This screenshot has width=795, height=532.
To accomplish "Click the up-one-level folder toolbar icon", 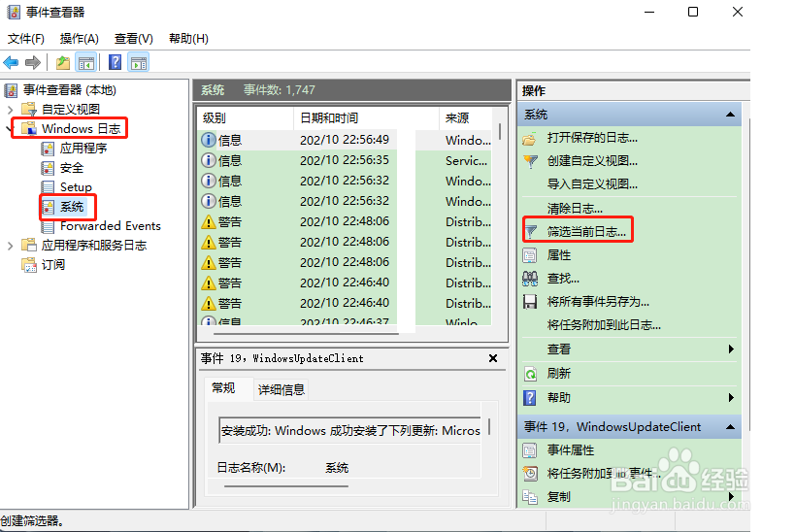I will coord(63,63).
